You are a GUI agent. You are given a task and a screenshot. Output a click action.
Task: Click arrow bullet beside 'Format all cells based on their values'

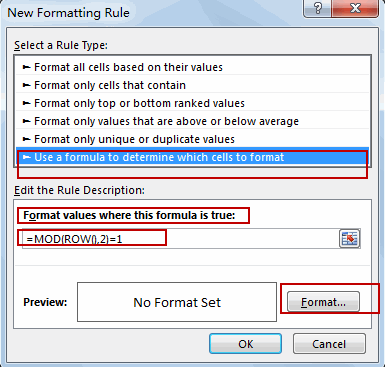click(26, 67)
